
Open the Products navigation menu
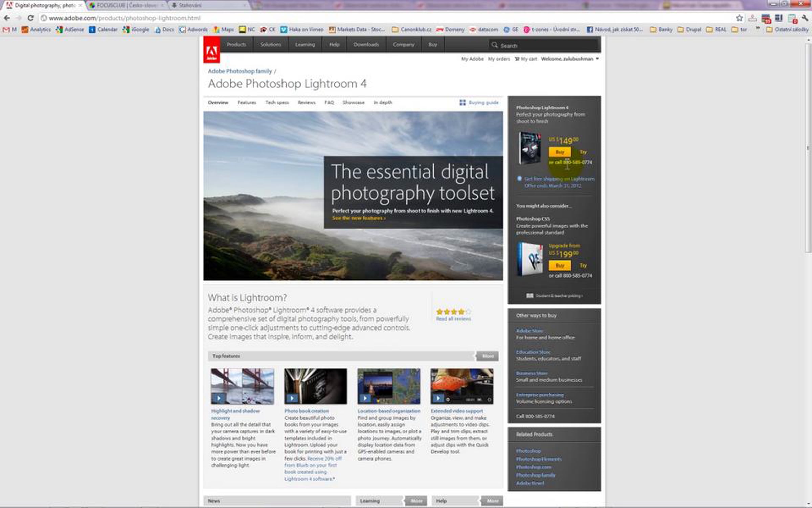(236, 44)
